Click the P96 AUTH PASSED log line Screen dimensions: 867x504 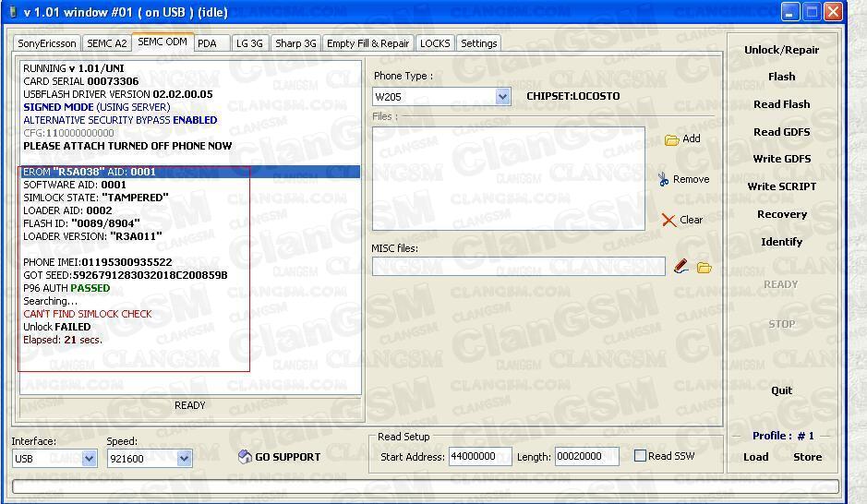66,289
